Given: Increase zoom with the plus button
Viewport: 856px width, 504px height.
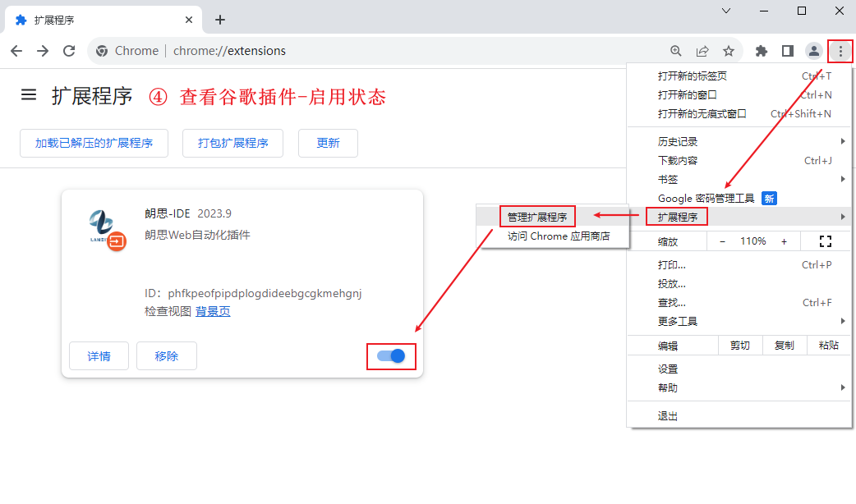Looking at the screenshot, I should pyautogui.click(x=784, y=241).
